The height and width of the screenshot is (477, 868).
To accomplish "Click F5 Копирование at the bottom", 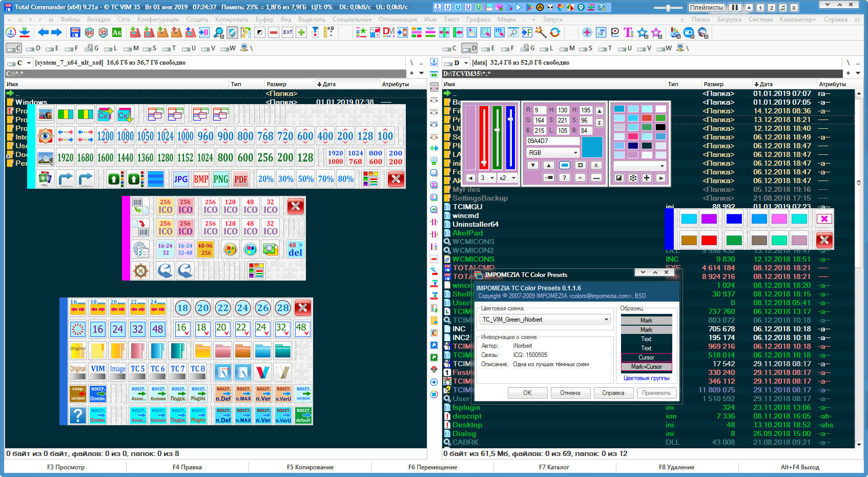I will coord(310,467).
